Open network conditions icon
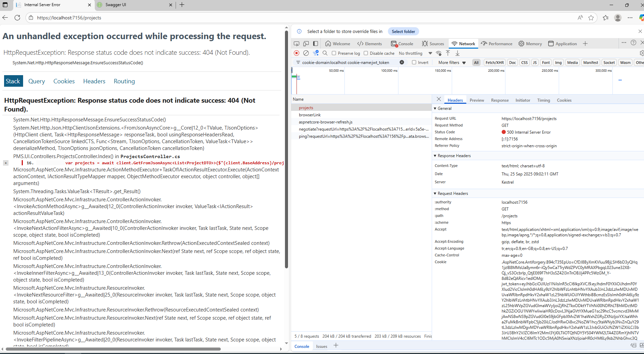644x354 pixels. tap(439, 53)
